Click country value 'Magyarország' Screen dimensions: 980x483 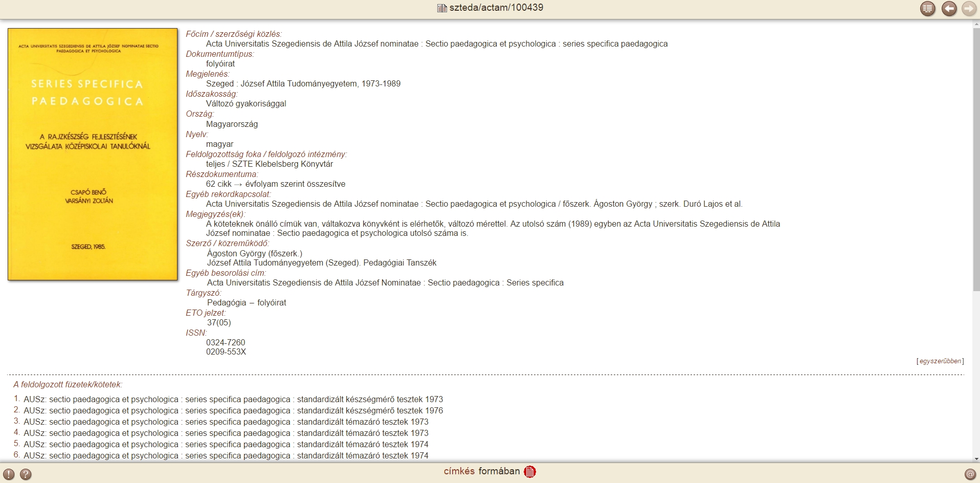click(232, 124)
